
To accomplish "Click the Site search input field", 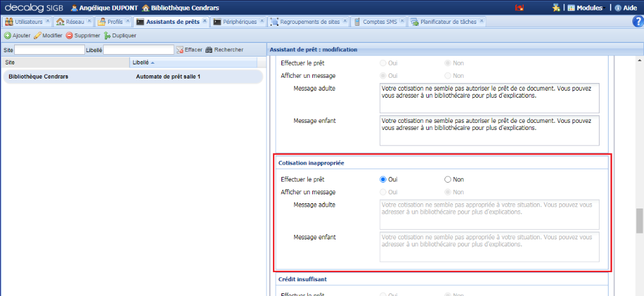I will (x=49, y=50).
